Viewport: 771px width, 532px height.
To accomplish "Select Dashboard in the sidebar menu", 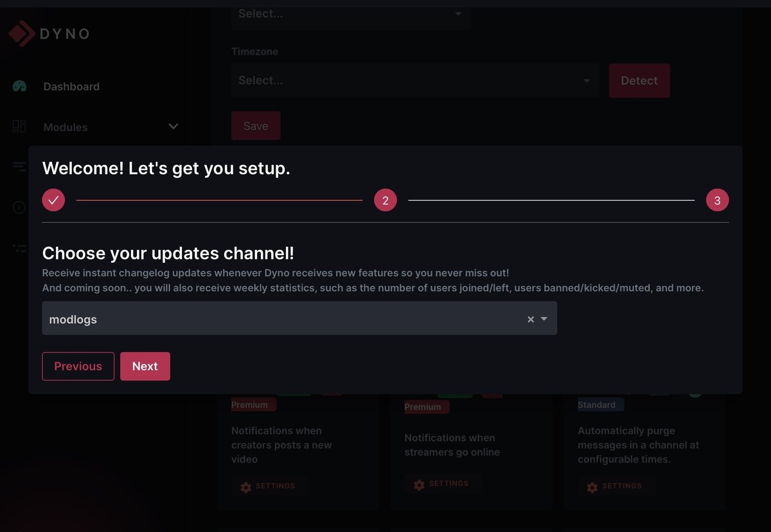I will pos(71,85).
